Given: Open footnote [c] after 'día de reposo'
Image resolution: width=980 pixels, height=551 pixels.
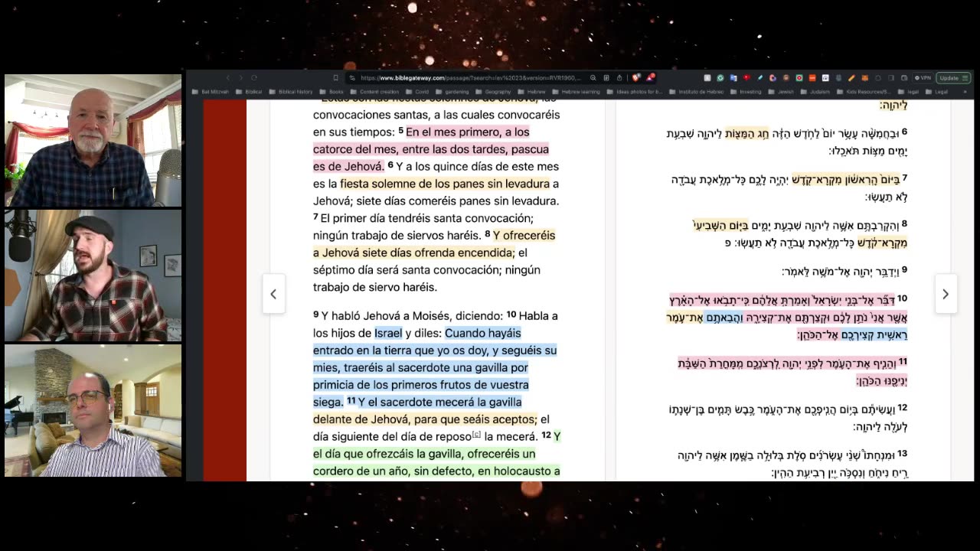Looking at the screenshot, I should pos(476,435).
